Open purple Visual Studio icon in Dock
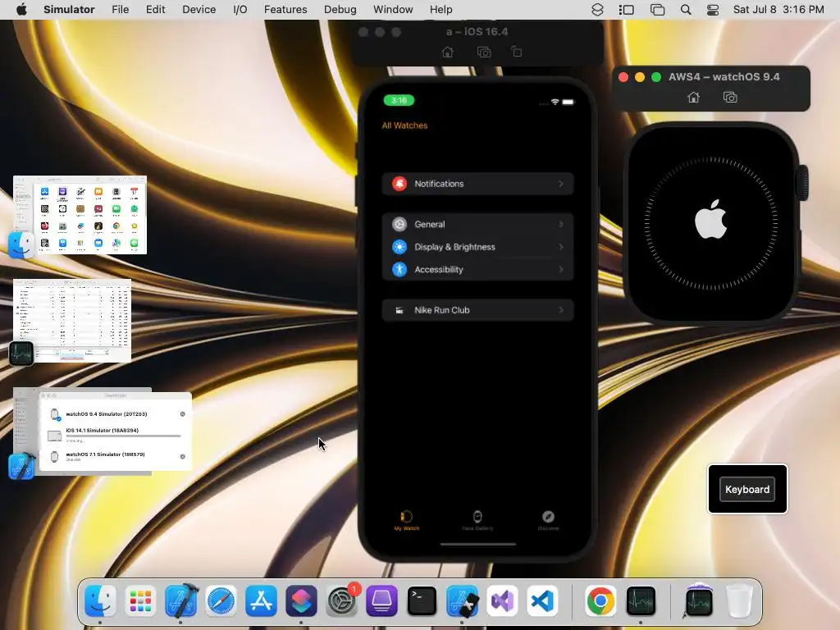 click(502, 600)
